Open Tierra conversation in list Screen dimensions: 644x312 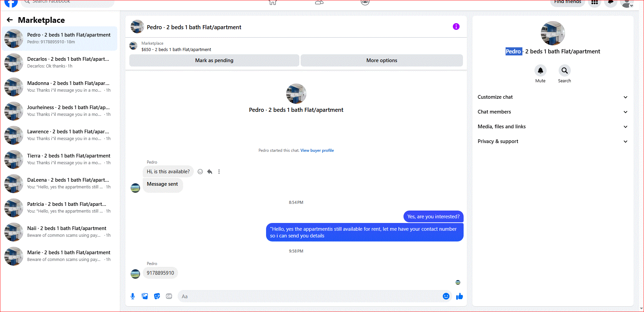[x=60, y=159]
